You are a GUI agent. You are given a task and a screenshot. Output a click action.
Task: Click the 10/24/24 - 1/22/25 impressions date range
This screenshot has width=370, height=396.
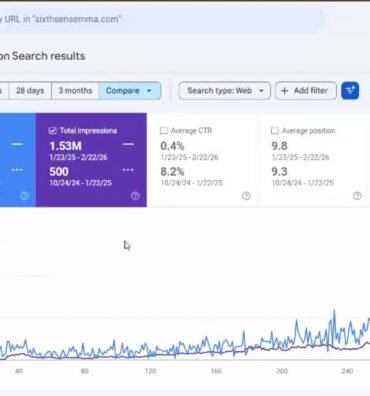[x=80, y=183]
